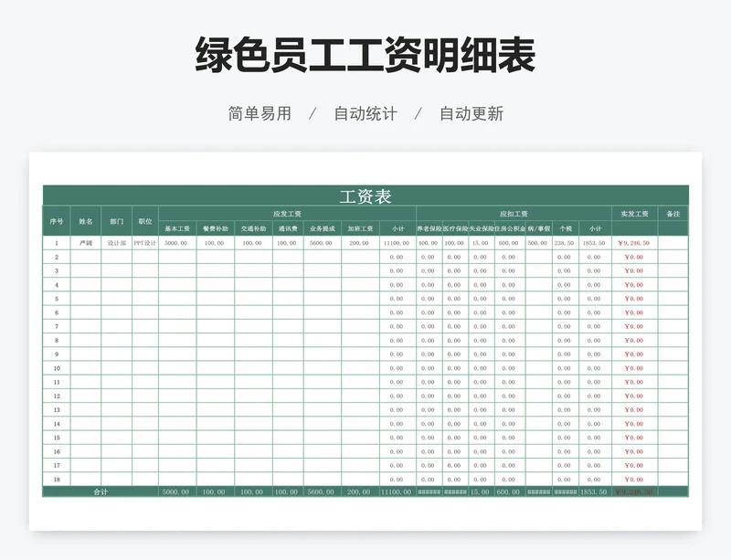Select the 个税 header cell
The height and width of the screenshot is (560, 731).
coord(566,228)
